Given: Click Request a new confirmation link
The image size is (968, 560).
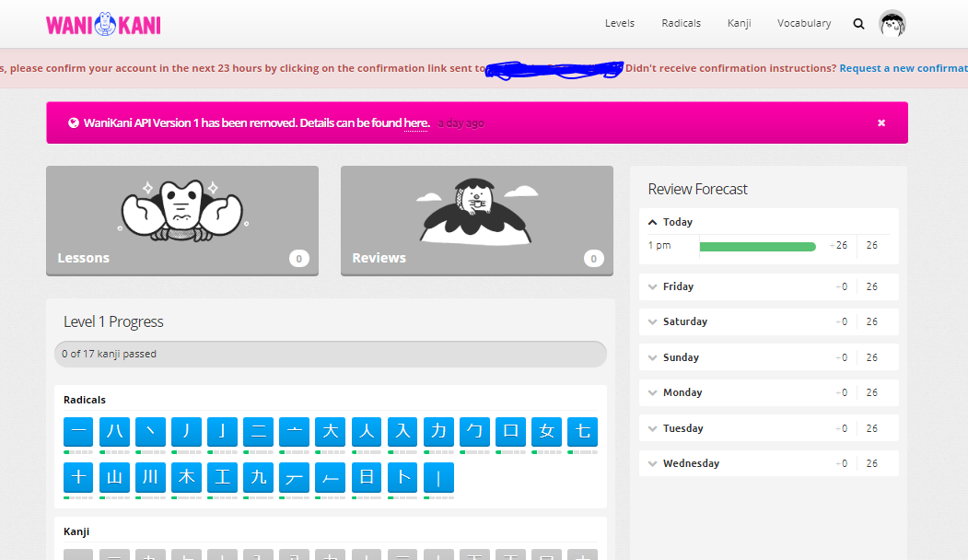Looking at the screenshot, I should point(904,68).
